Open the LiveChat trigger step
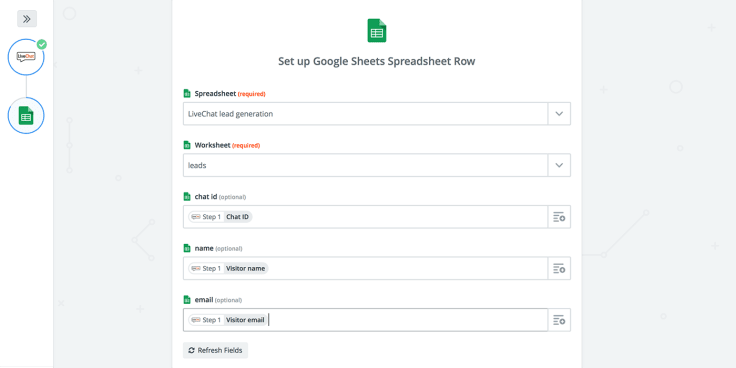The image size is (736, 368). click(26, 57)
